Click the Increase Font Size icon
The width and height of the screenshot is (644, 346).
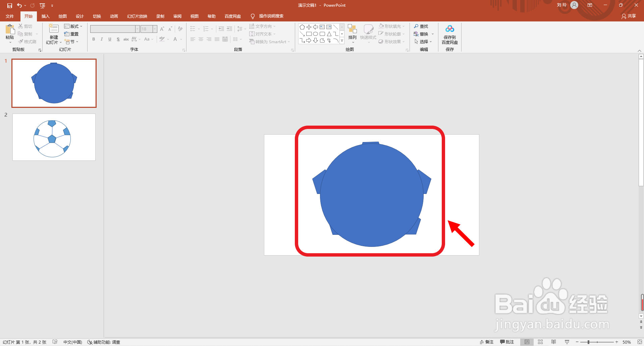[162, 29]
